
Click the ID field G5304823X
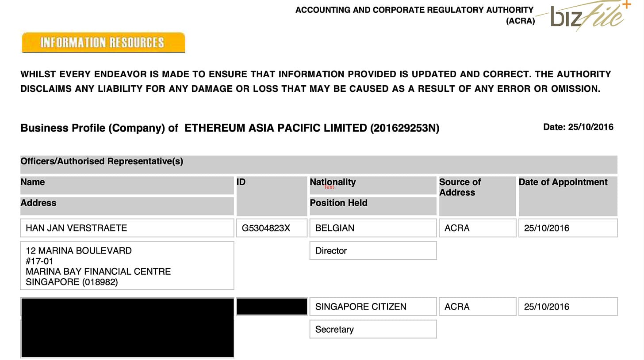(272, 228)
